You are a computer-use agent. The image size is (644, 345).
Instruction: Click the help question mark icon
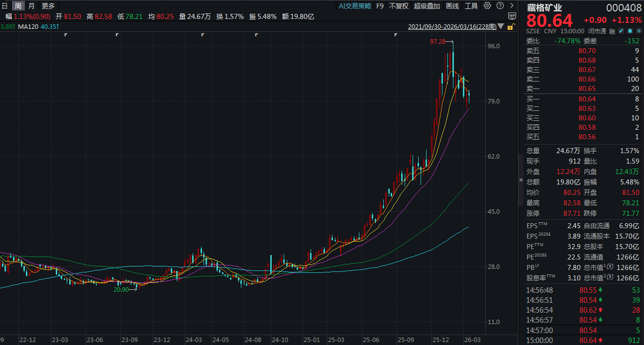(499, 6)
